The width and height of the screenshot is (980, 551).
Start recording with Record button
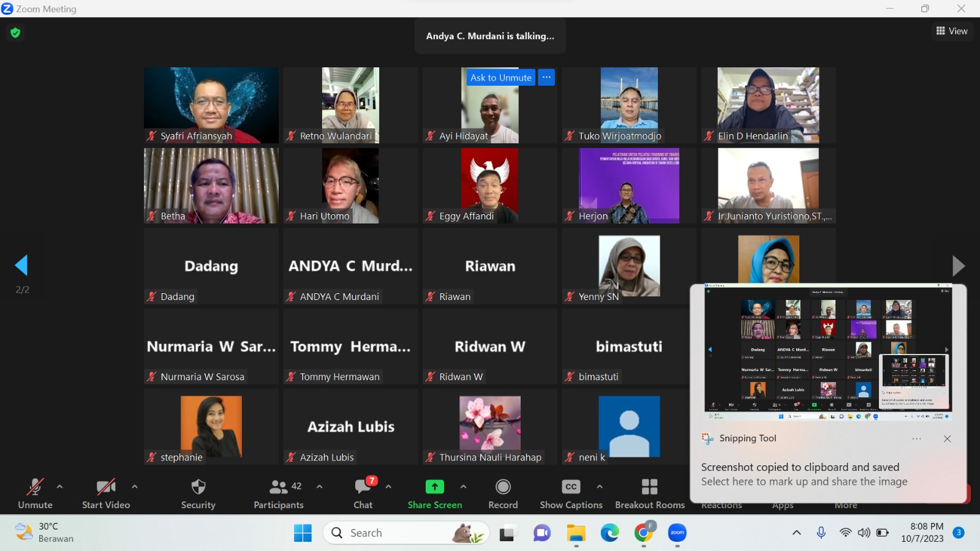503,493
